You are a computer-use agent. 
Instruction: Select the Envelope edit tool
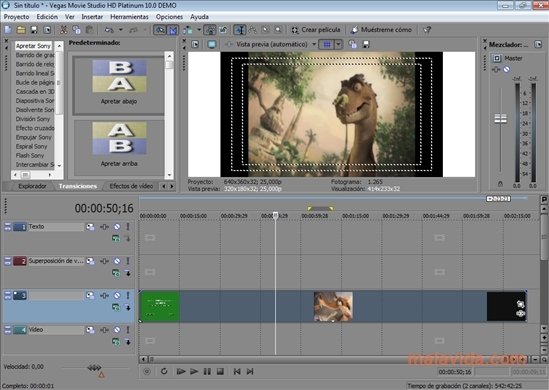[x=252, y=30]
